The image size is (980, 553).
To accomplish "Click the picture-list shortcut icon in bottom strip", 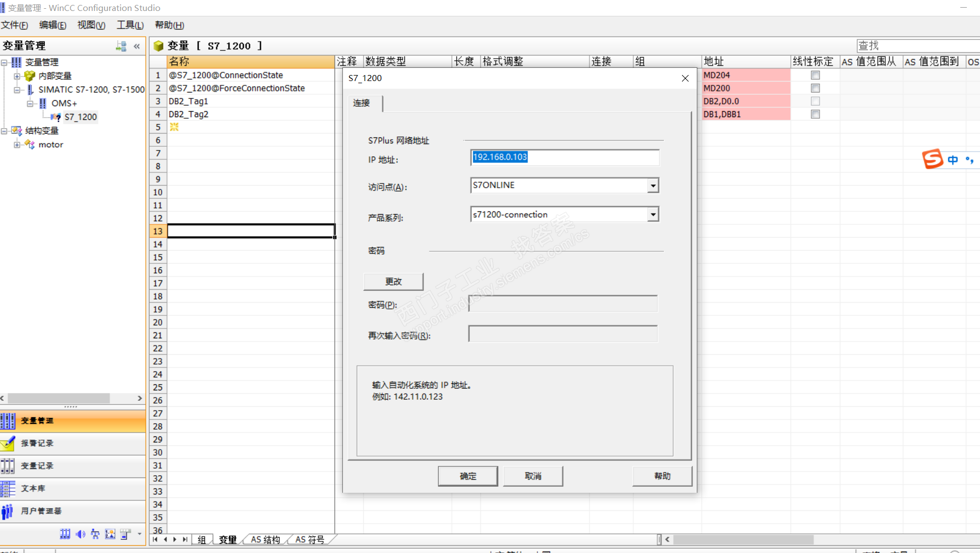I will (110, 534).
